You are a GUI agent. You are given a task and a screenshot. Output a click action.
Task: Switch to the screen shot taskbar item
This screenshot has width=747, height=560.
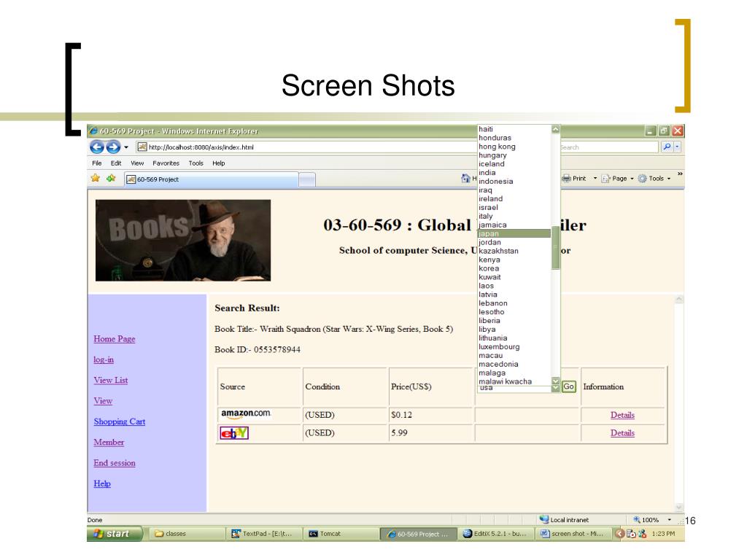tap(573, 534)
